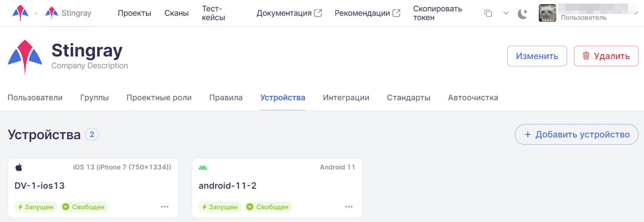The width and height of the screenshot is (644, 222).
Task: Open the three-dots menu on DV-1-ios13 card
Action: pyautogui.click(x=165, y=207)
